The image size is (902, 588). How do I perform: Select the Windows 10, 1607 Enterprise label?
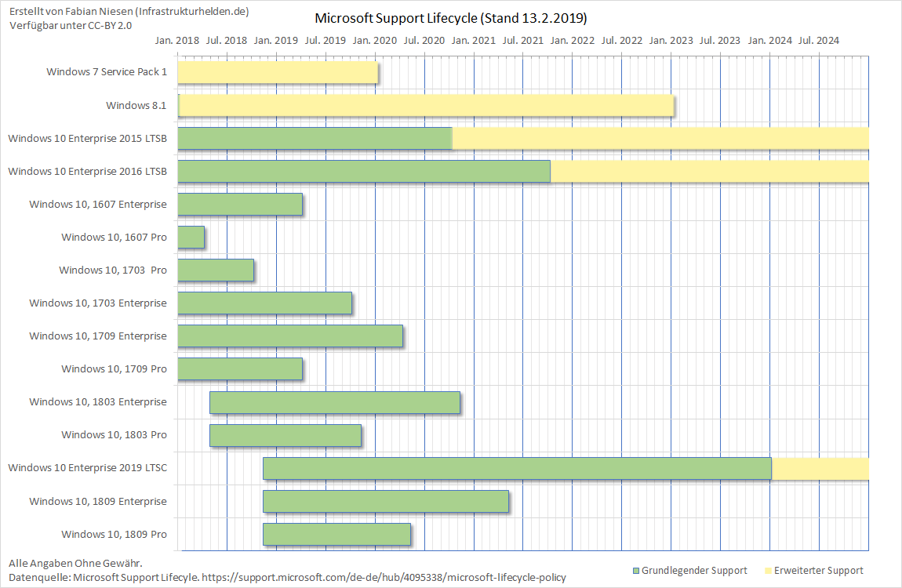tap(98, 204)
